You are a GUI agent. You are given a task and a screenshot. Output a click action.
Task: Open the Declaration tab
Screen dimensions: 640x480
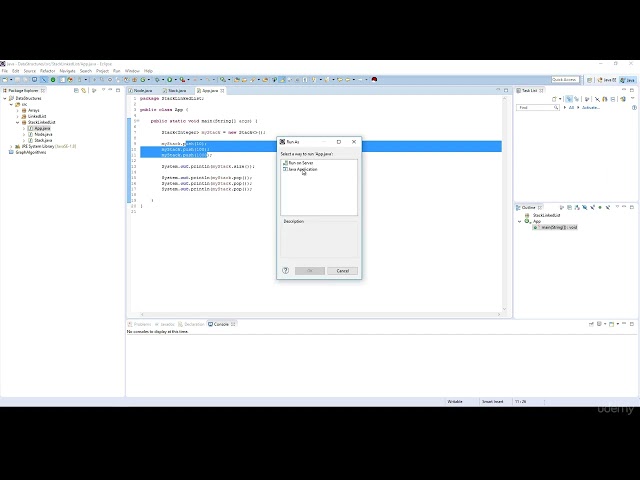point(191,324)
